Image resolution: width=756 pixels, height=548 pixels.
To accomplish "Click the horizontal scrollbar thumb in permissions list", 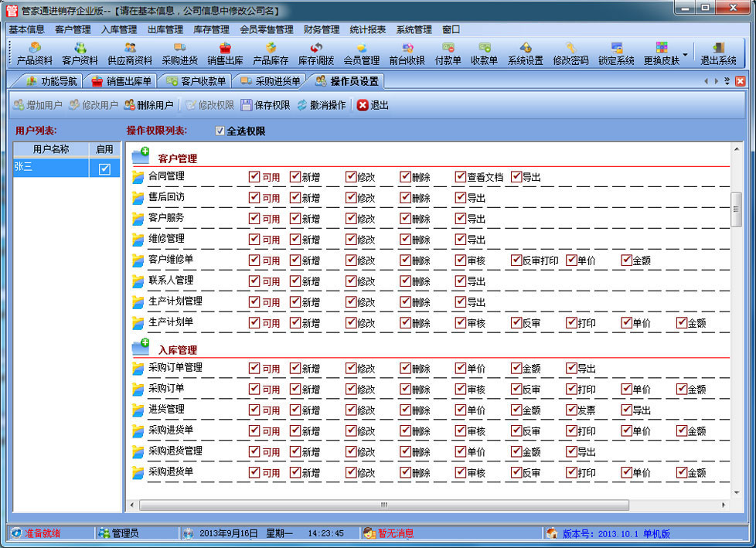I will click(x=383, y=505).
